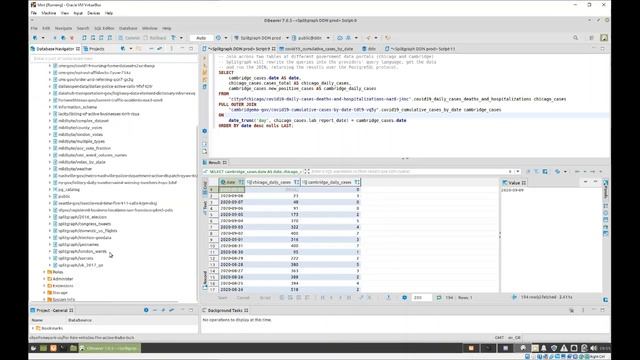Open the Database menu

click(128, 28)
